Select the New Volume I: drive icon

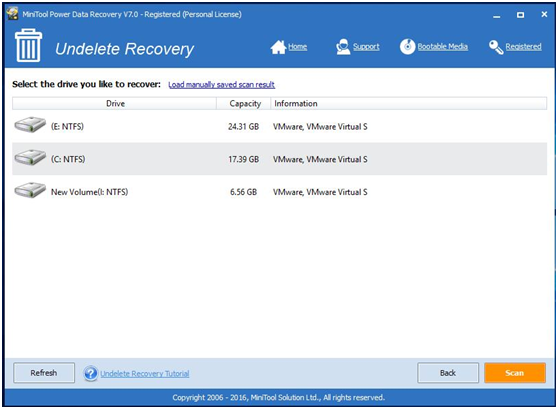click(x=30, y=190)
